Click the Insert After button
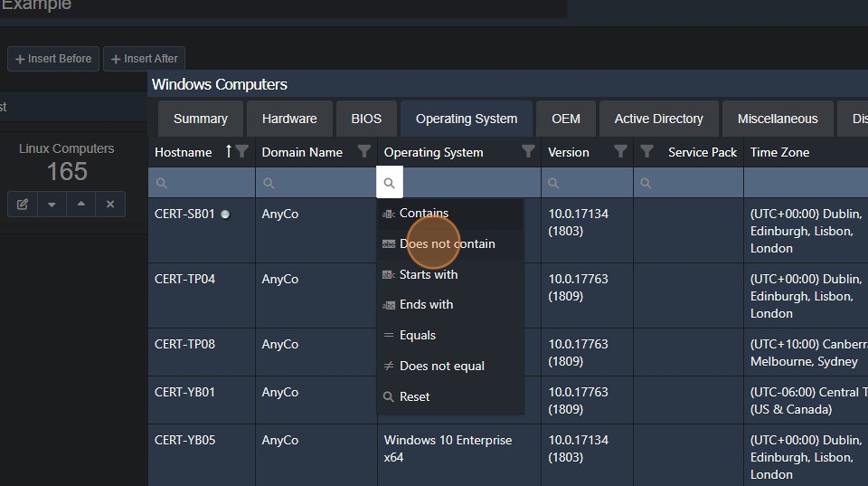The width and height of the screenshot is (868, 486). (144, 59)
